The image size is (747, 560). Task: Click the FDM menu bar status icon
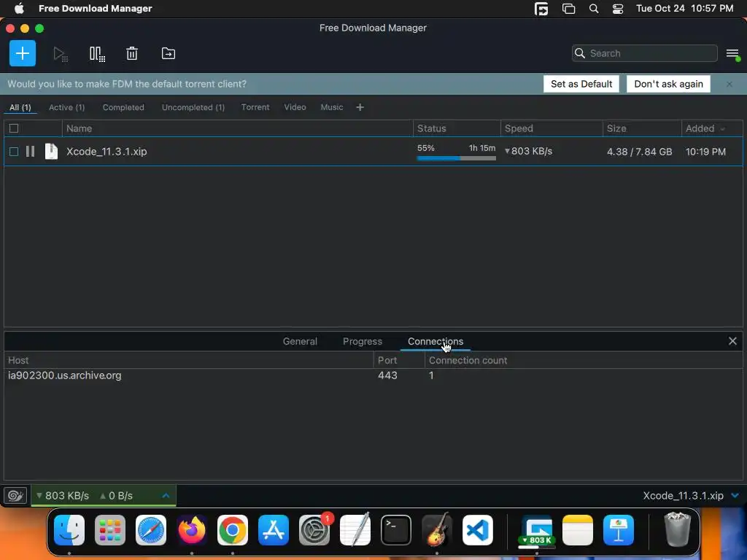(x=541, y=9)
